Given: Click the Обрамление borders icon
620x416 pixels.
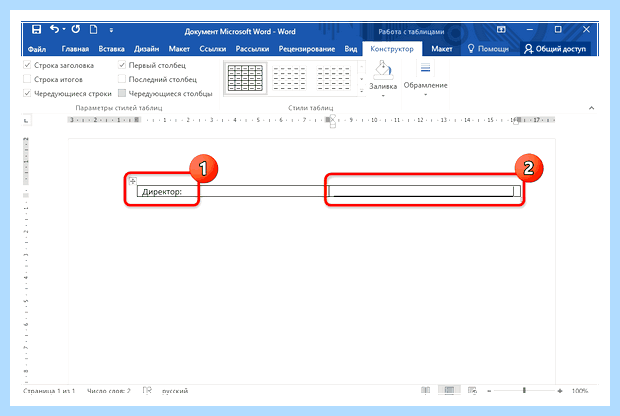Looking at the screenshot, I should [425, 68].
